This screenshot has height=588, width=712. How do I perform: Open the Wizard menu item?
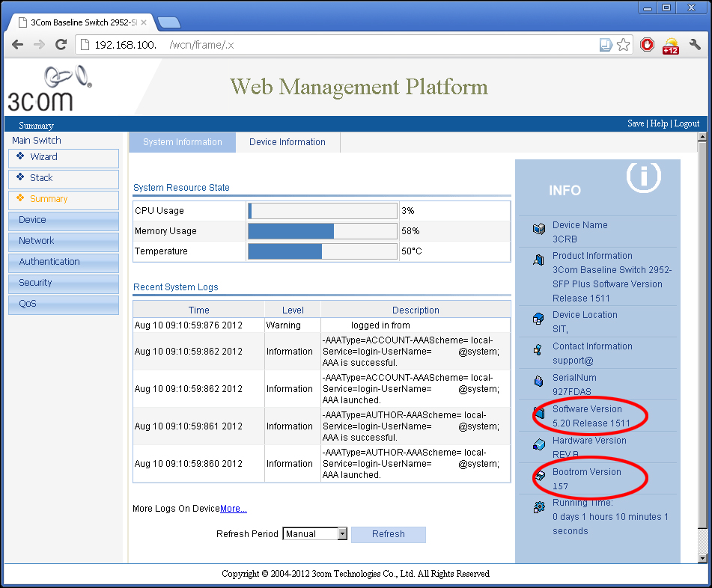[x=64, y=158]
